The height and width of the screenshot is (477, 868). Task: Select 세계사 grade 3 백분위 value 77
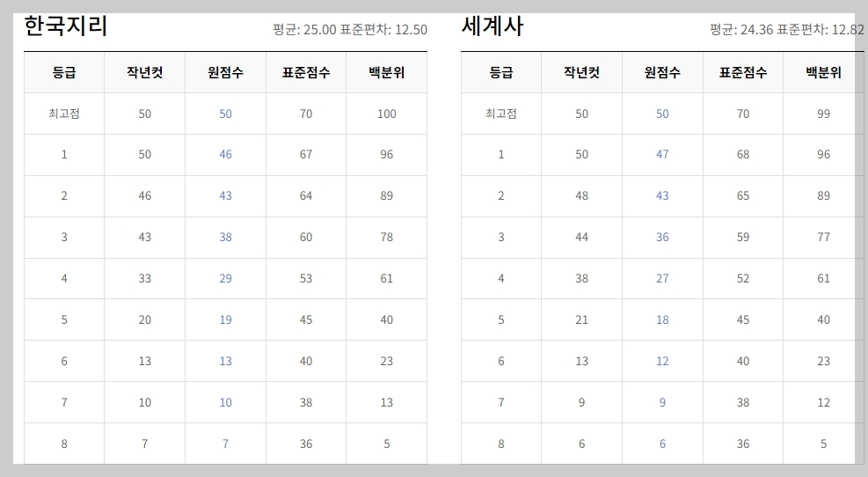click(x=824, y=237)
